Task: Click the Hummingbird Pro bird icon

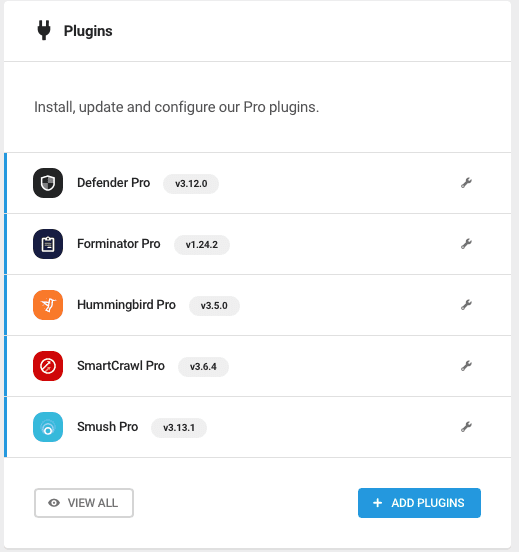Action: pos(48,305)
